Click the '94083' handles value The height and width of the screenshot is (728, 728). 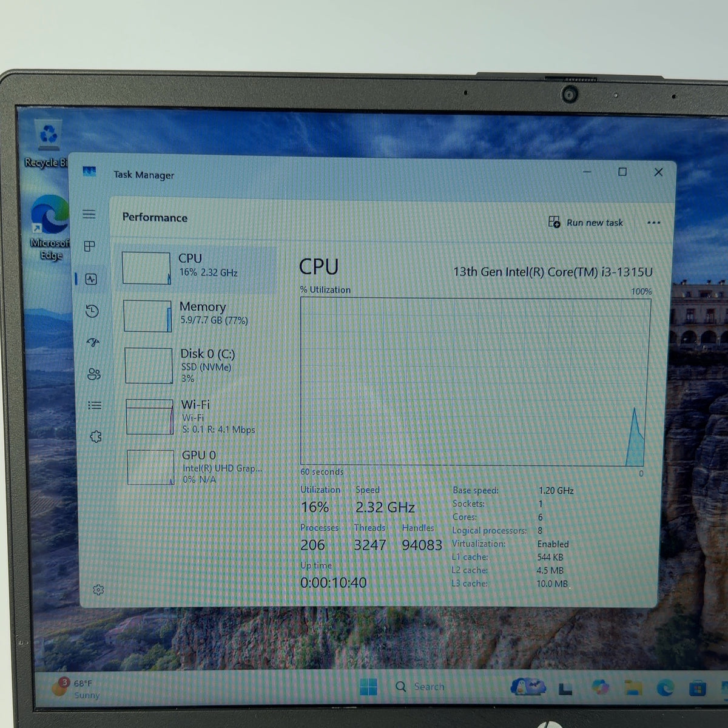pos(422,545)
